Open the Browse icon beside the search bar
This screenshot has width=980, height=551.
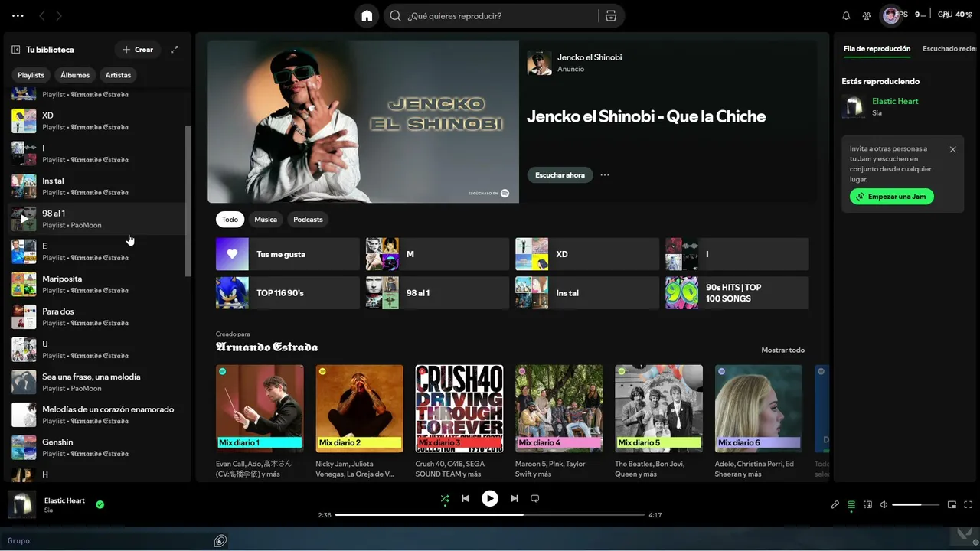[x=610, y=16]
